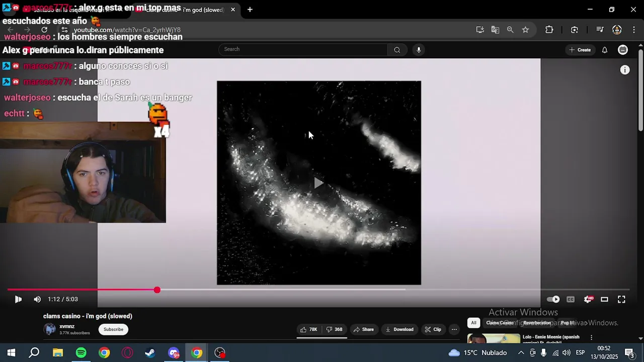Open the xvmnz channel avatar
This screenshot has width=644, height=362.
(x=50, y=329)
